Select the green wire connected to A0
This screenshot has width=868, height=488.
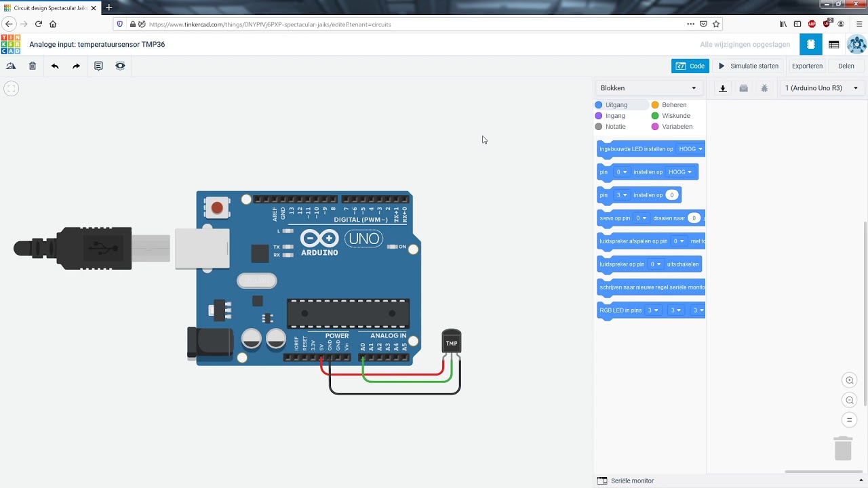(x=407, y=380)
